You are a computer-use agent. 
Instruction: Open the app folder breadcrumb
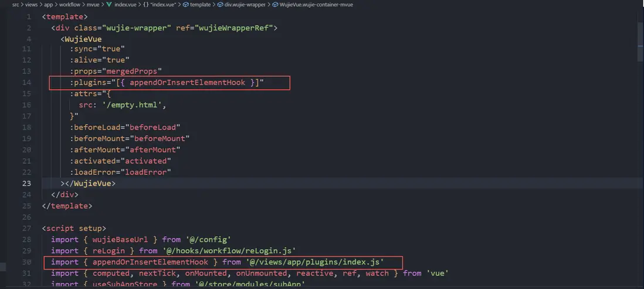pyautogui.click(x=49, y=5)
